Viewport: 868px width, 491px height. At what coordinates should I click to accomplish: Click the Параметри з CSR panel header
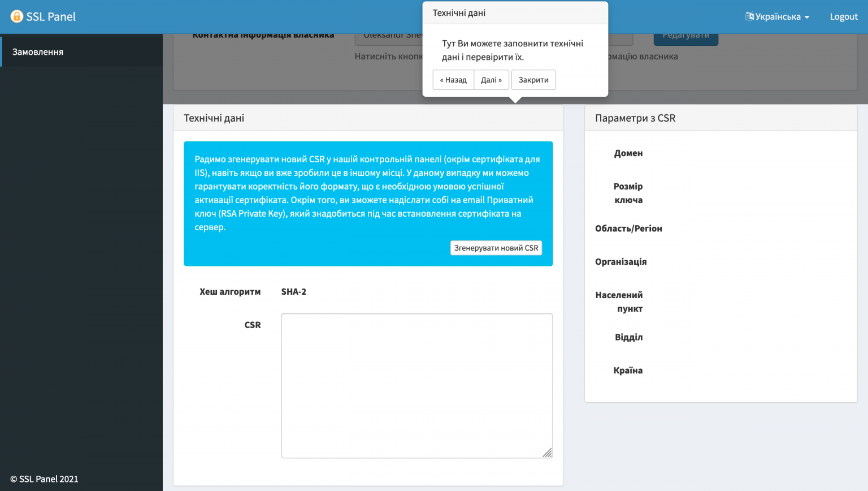point(721,118)
